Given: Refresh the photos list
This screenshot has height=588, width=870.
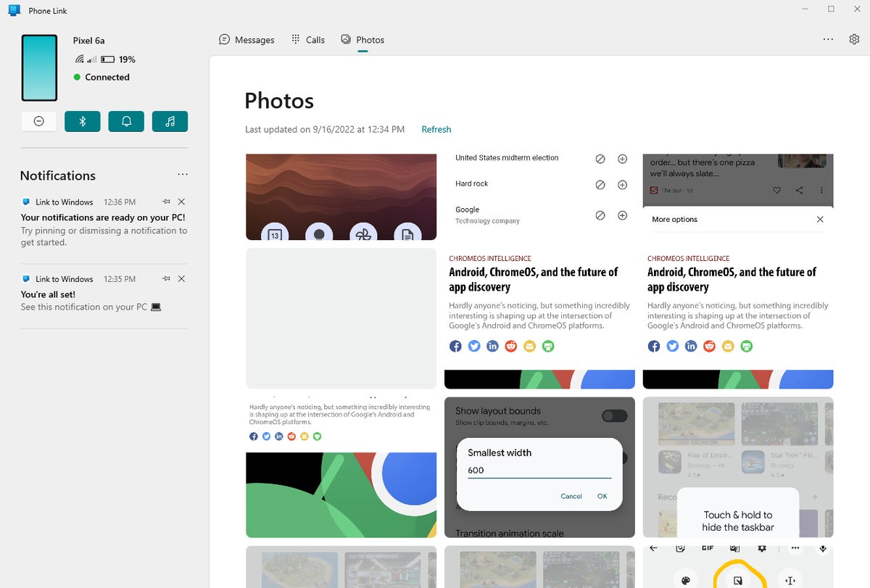Looking at the screenshot, I should (436, 130).
